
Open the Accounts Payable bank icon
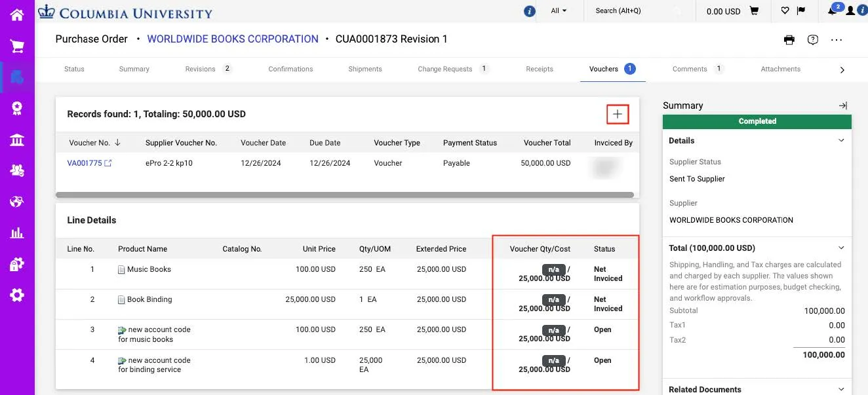pos(17,140)
